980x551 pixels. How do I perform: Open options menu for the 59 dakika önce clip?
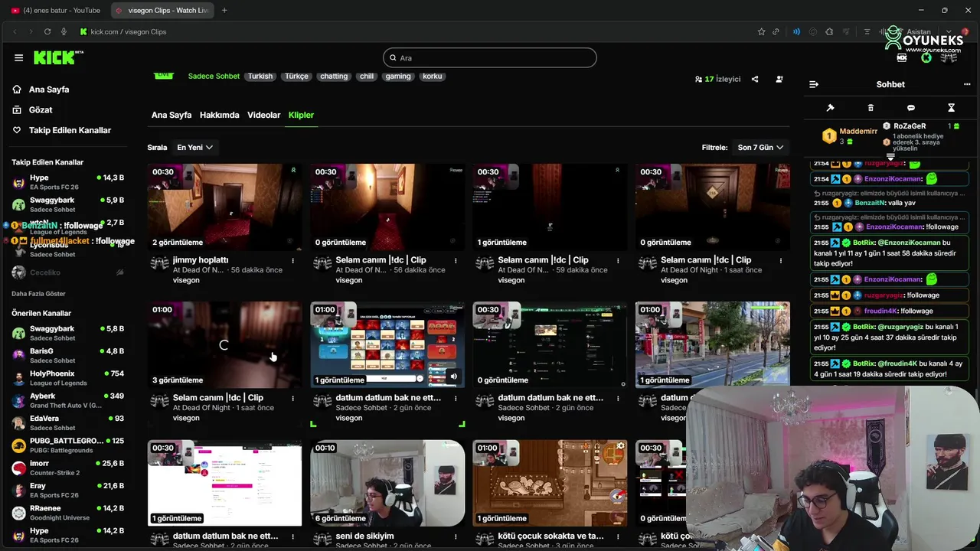click(618, 260)
